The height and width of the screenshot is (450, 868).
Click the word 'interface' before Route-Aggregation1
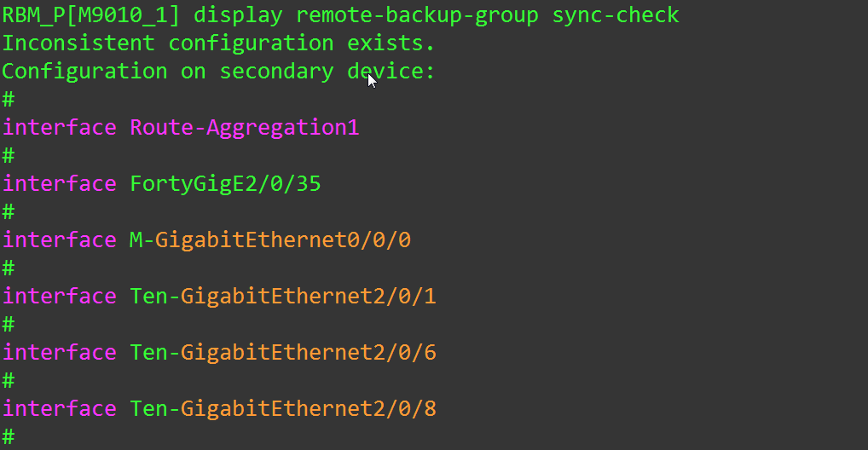click(60, 128)
